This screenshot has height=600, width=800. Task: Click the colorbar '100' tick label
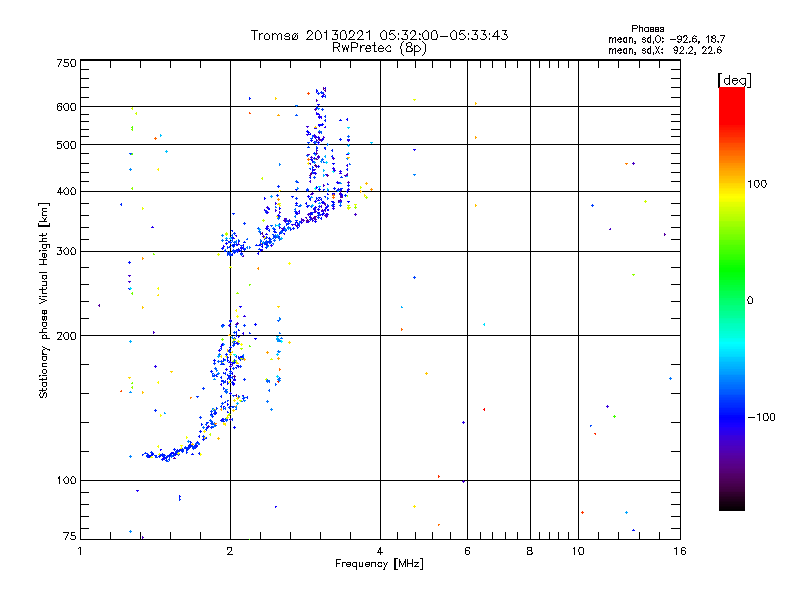[x=757, y=184]
